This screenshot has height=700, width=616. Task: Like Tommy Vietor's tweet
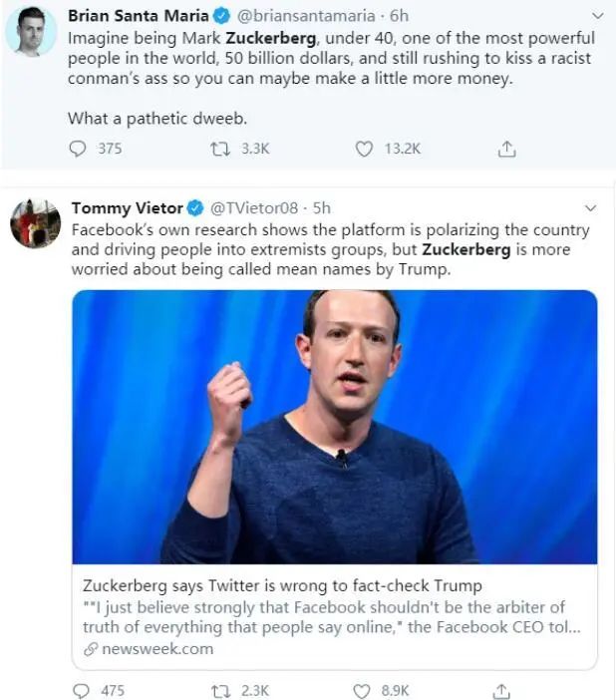pos(362,691)
